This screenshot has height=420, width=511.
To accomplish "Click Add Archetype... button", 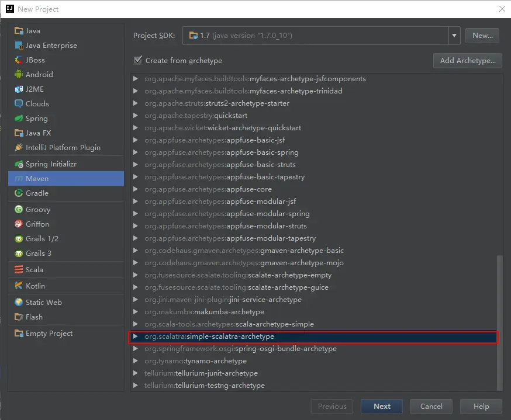I will [468, 61].
